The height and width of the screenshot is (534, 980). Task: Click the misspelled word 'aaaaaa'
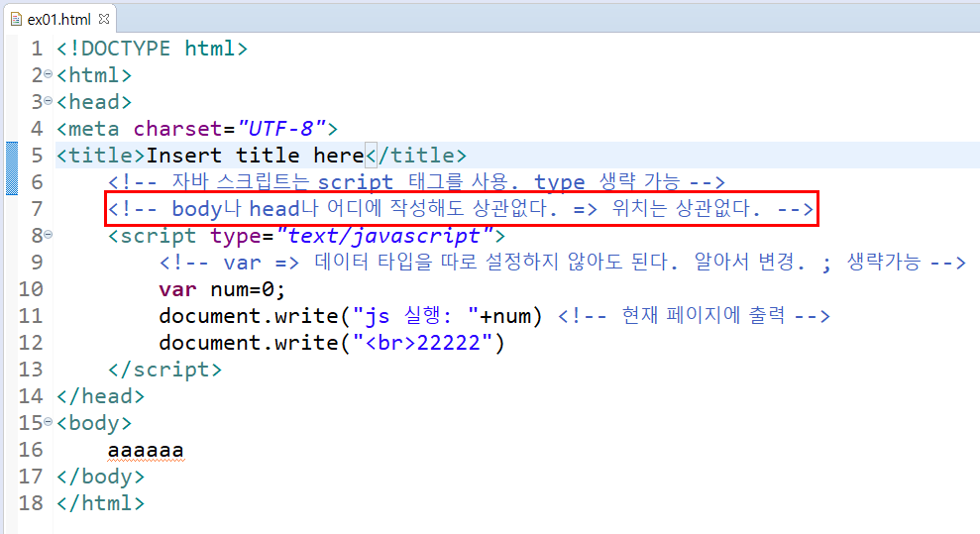[146, 450]
